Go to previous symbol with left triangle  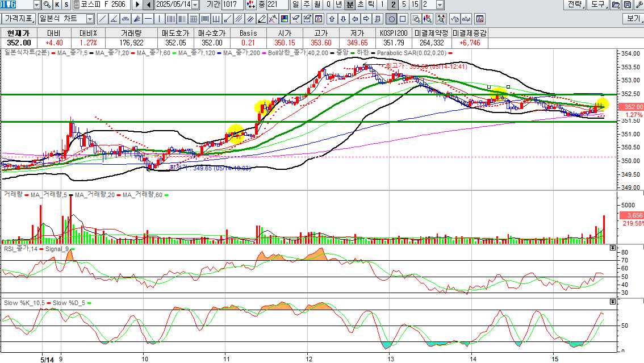click(x=149, y=5)
